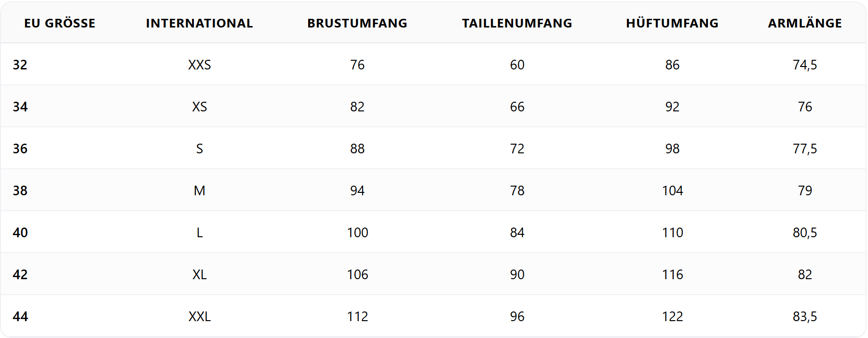The width and height of the screenshot is (868, 338).
Task: Select the HÜFTUMFANG column header
Action: pos(672,23)
